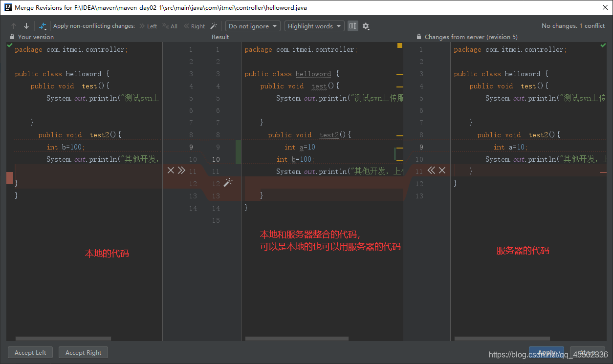Click IntelliJ icon in title bar
Image resolution: width=613 pixels, height=364 pixels.
(8, 7)
